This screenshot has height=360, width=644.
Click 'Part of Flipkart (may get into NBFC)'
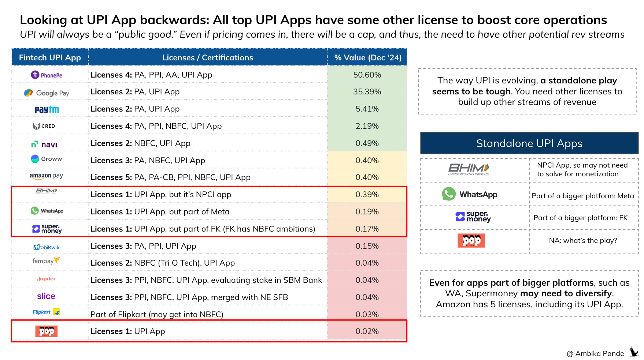157,314
